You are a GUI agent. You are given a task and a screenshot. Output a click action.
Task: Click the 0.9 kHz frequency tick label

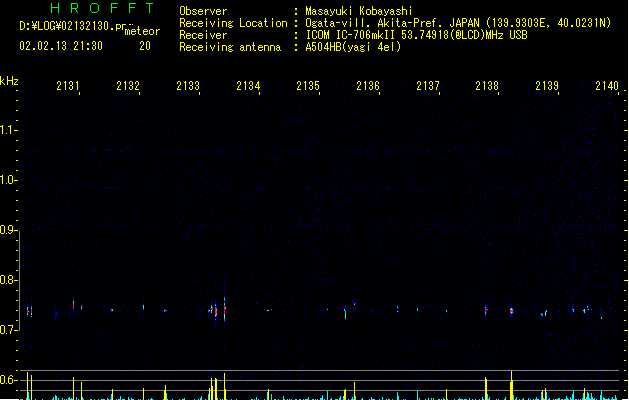click(x=8, y=230)
